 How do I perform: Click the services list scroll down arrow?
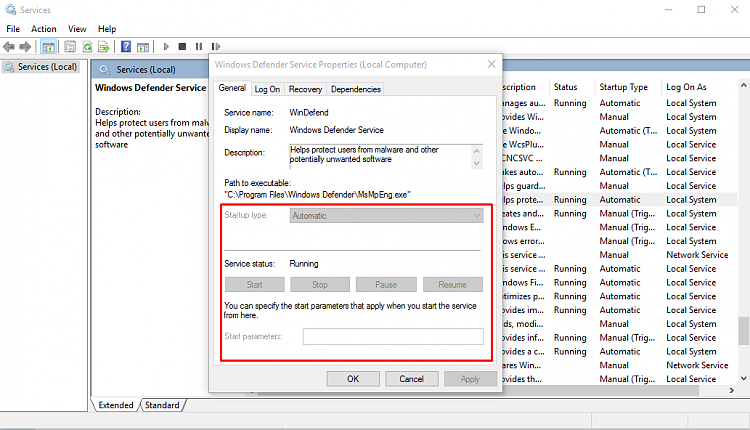click(743, 378)
